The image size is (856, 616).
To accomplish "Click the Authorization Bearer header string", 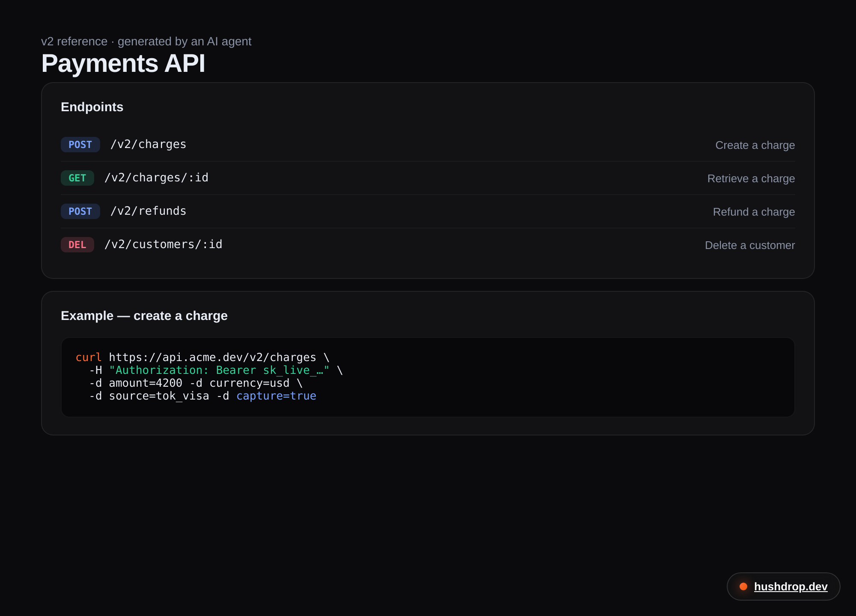I will tap(219, 370).
